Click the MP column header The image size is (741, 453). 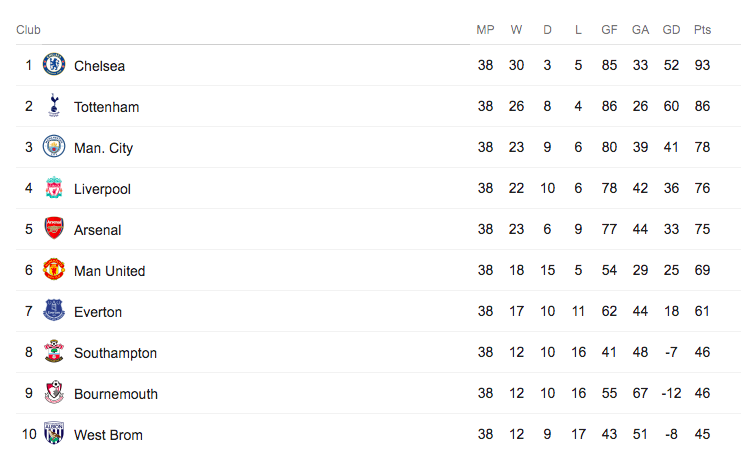[485, 30]
